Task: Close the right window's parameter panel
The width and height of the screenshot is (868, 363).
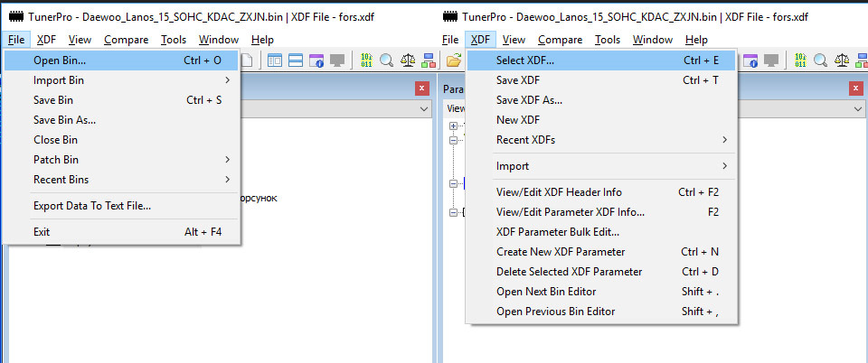Action: coord(856,88)
